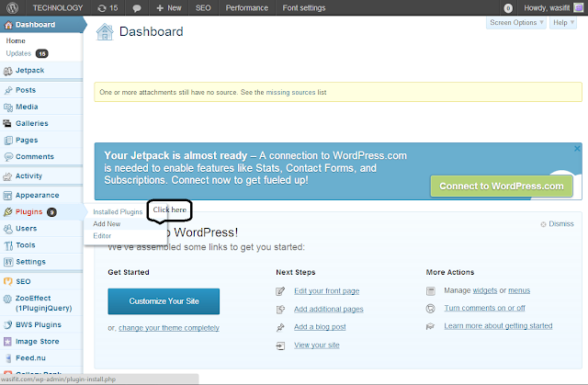This screenshot has height=385, width=588.
Task: Click Connect to WordPress.com button
Action: (502, 187)
